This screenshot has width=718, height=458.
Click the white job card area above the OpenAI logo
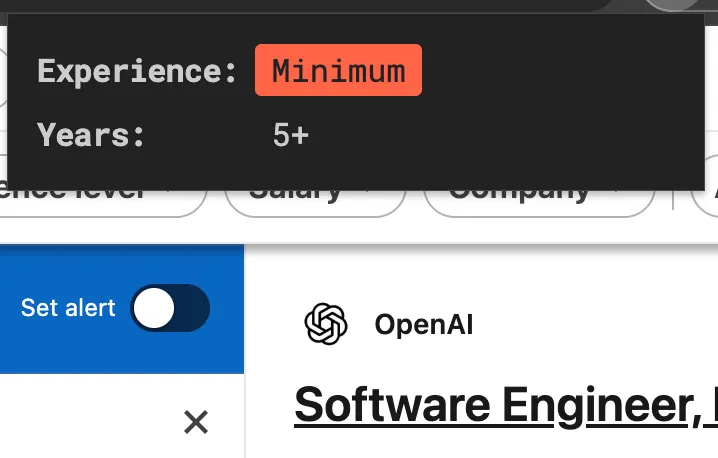pos(480,268)
